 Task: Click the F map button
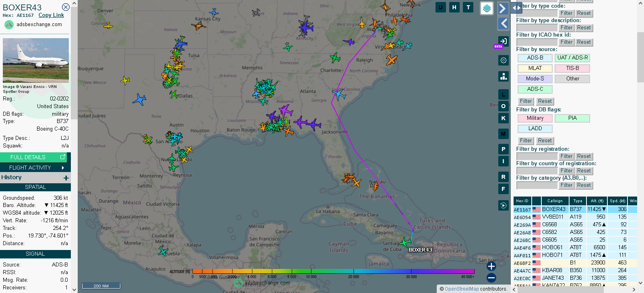[503, 189]
